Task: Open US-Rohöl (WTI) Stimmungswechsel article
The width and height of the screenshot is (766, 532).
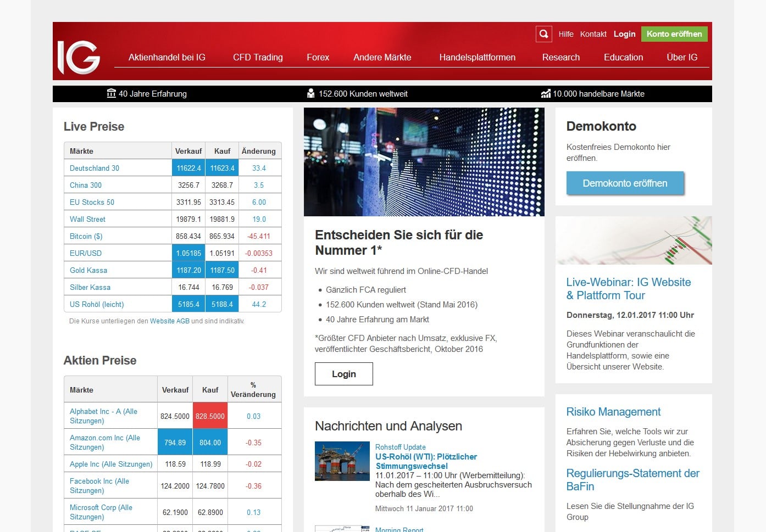Action: [x=426, y=461]
